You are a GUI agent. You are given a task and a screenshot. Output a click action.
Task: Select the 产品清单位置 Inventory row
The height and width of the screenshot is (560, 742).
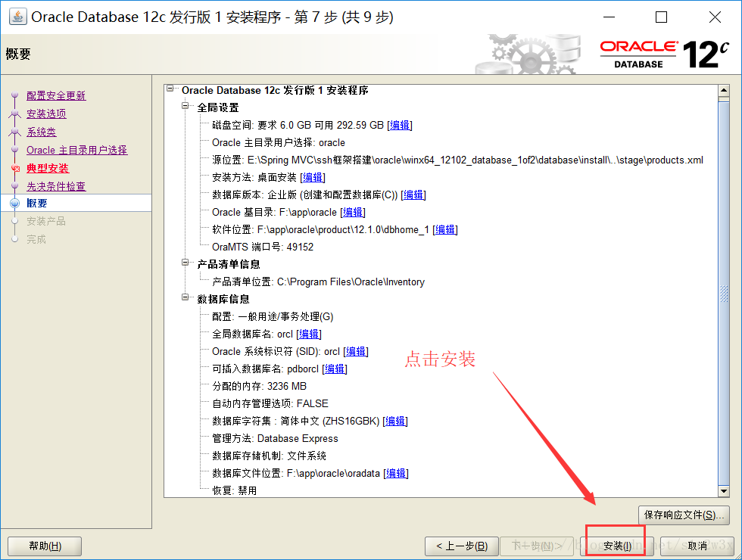click(x=319, y=282)
